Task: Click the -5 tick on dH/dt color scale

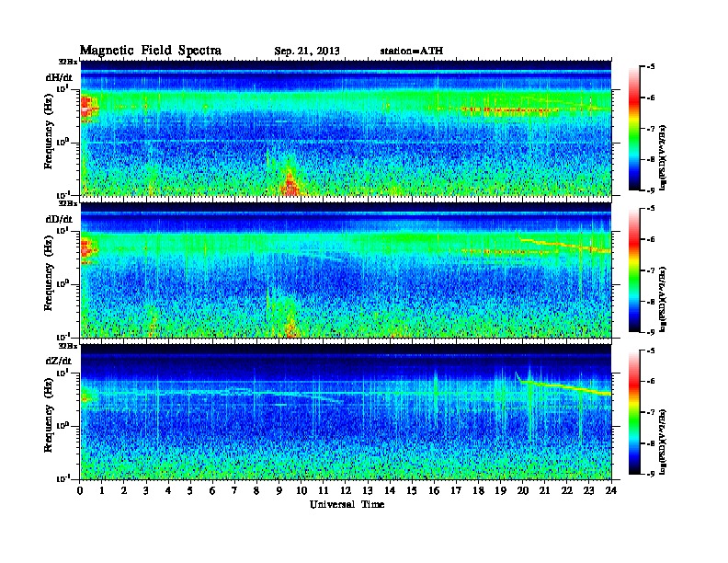Action: [651, 67]
